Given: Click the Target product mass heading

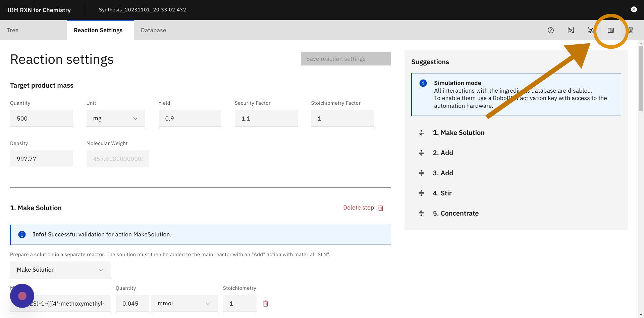Looking at the screenshot, I should click(x=42, y=85).
